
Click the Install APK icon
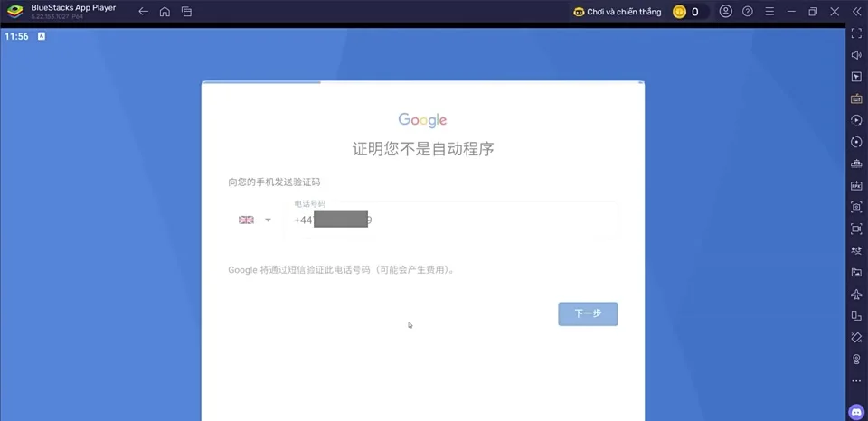[856, 185]
